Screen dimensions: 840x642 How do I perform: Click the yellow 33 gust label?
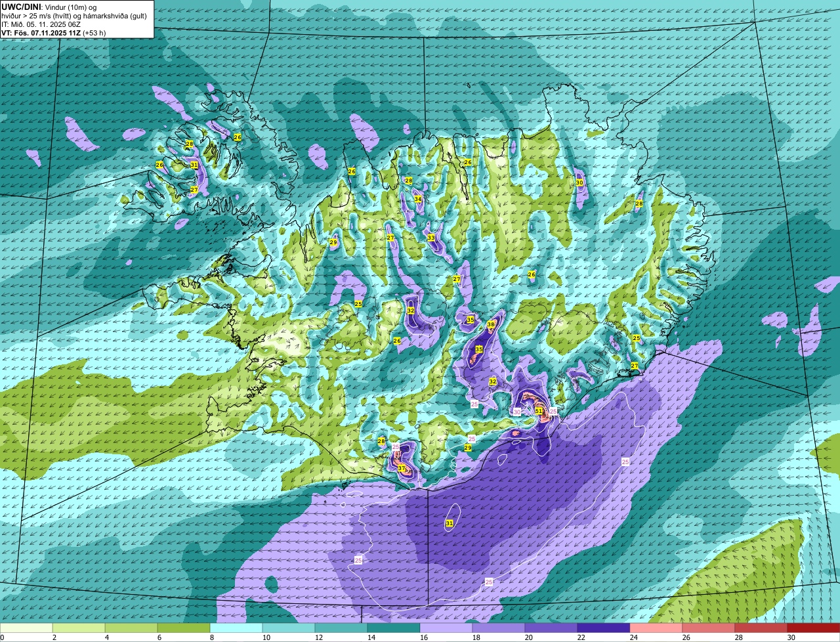[x=431, y=237]
